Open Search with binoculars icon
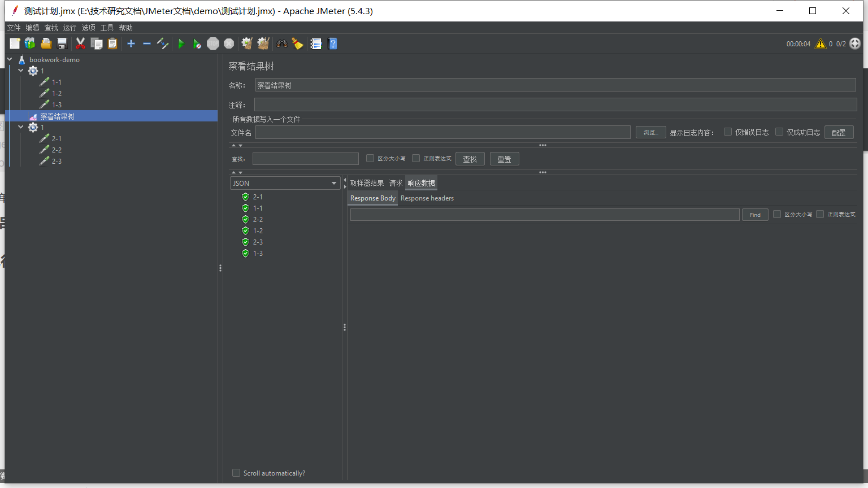 pyautogui.click(x=281, y=43)
